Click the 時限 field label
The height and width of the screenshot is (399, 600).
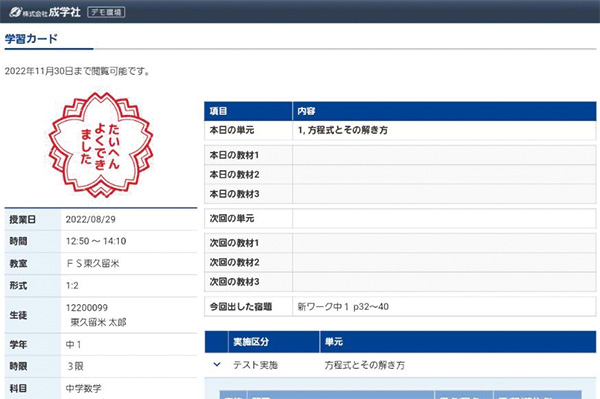[18, 366]
